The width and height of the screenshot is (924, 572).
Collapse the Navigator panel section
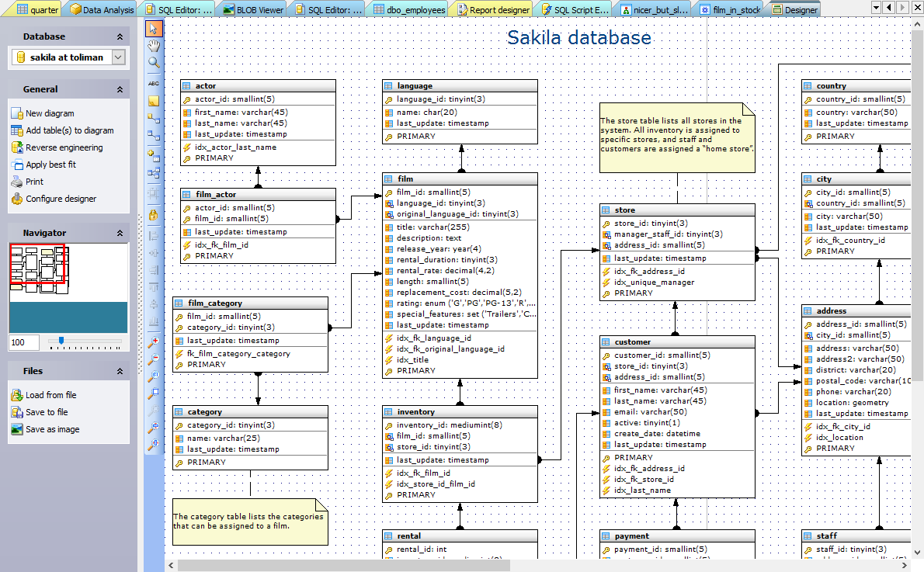(x=120, y=234)
